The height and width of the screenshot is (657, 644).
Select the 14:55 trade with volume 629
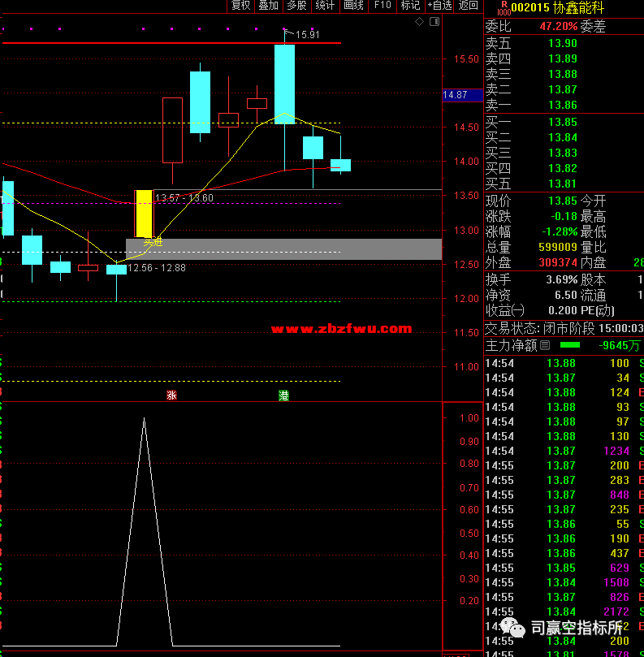(564, 568)
